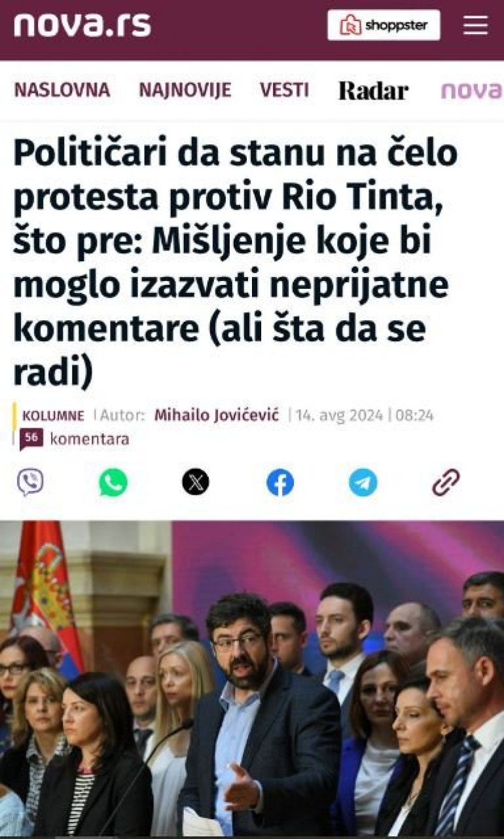
Task: Select the VESTI tab
Action: click(284, 90)
